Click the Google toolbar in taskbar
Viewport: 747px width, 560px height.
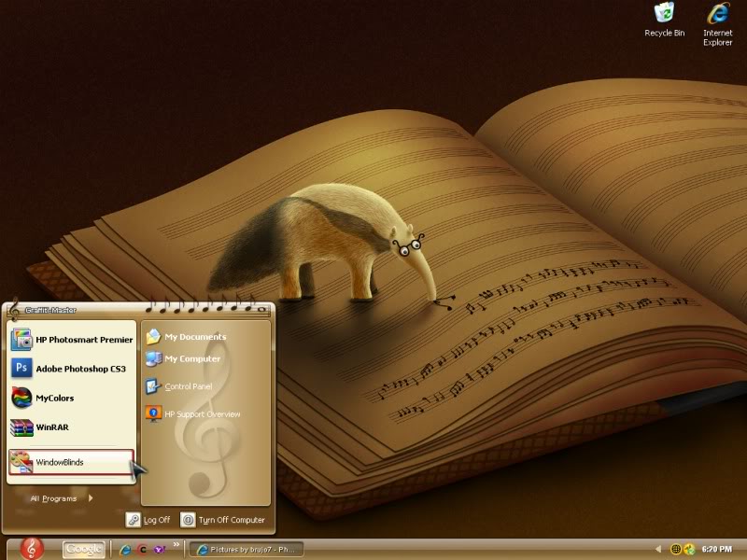84,549
